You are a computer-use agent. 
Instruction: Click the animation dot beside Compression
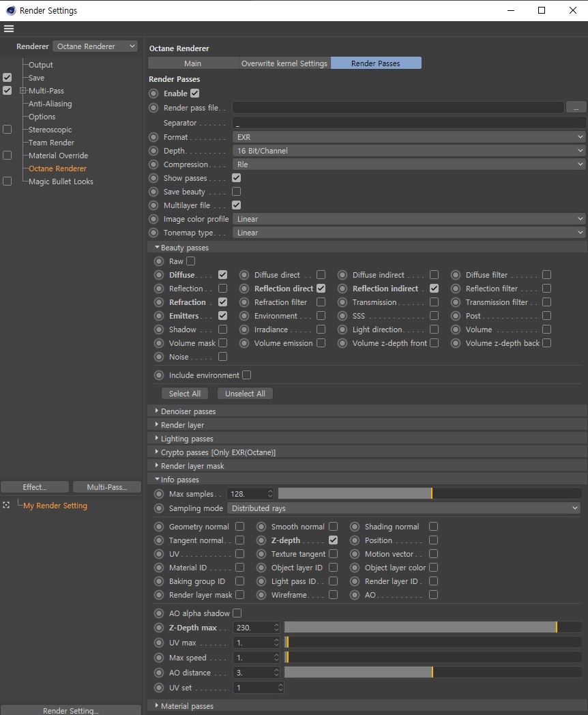[154, 164]
